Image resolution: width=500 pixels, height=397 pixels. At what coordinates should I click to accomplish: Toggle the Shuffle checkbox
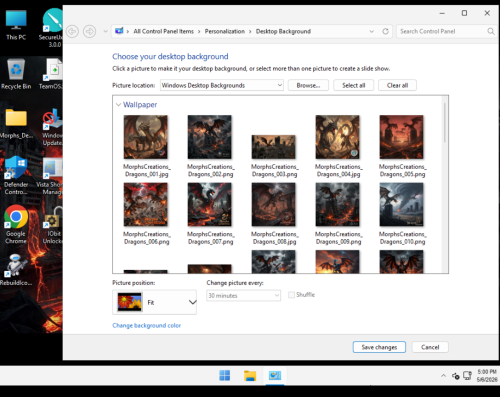pyautogui.click(x=291, y=295)
